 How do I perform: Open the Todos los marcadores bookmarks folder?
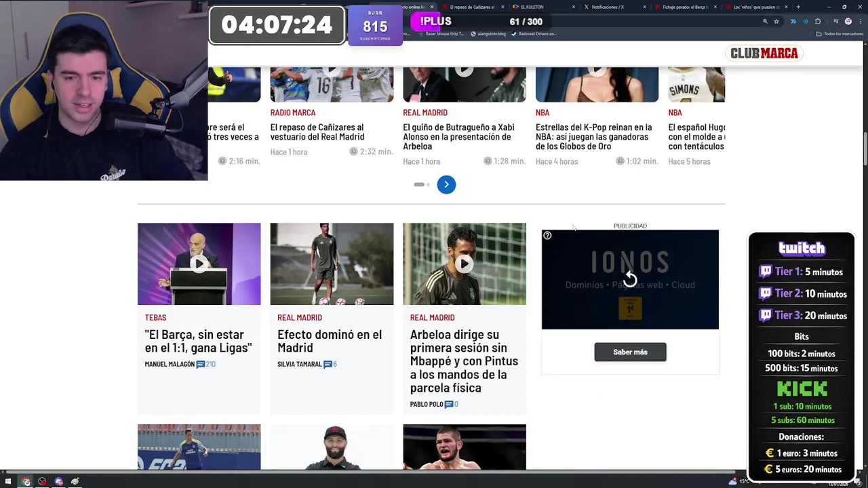[840, 33]
